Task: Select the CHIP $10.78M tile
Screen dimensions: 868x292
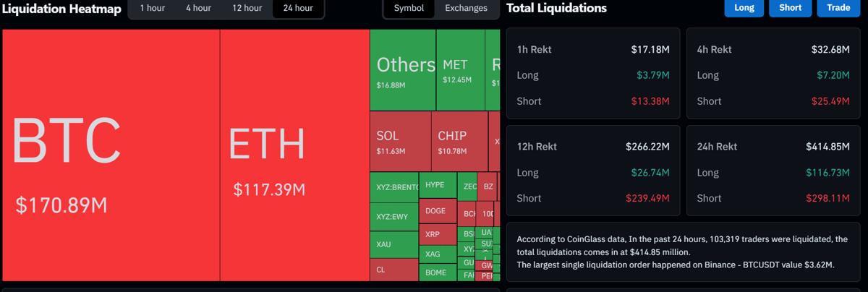Action: tap(459, 141)
